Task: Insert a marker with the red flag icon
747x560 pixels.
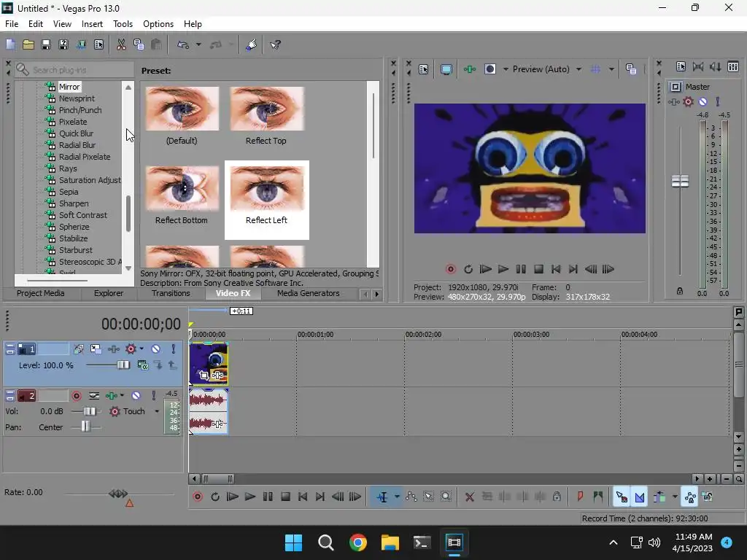Action: tap(580, 497)
